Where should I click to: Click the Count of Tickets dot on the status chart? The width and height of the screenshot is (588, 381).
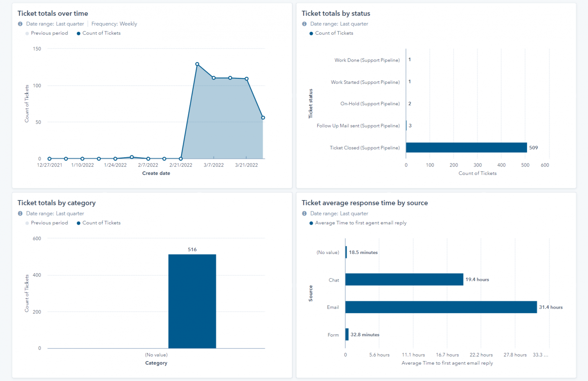click(x=311, y=33)
